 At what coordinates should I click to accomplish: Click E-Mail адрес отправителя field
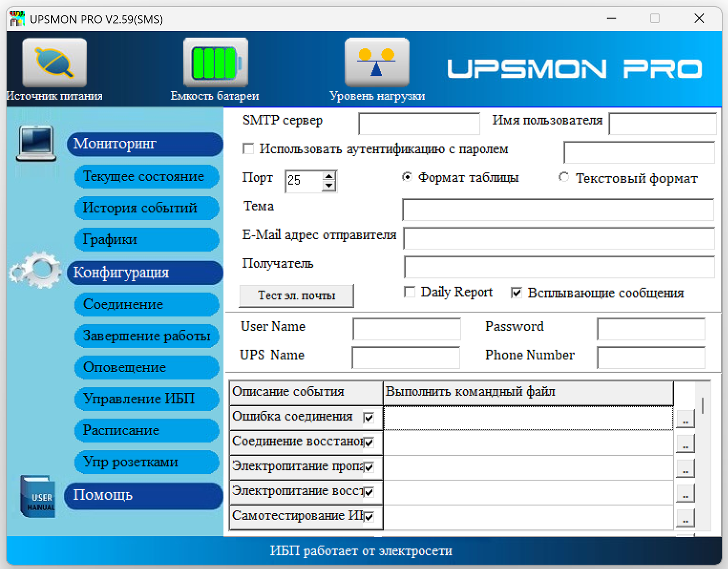[x=559, y=238]
